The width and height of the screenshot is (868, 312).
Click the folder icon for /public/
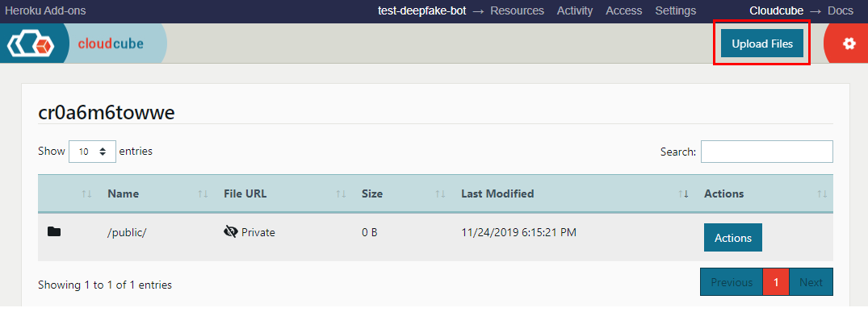point(54,232)
